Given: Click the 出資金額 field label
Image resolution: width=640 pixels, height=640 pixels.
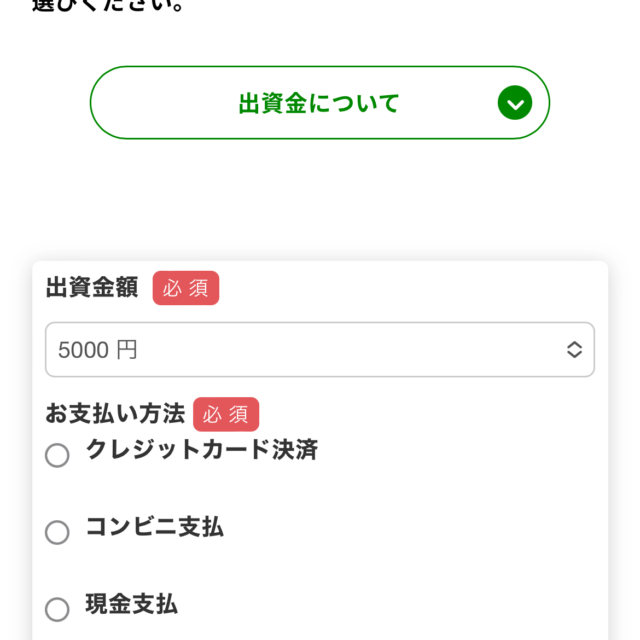Looking at the screenshot, I should coord(92,288).
